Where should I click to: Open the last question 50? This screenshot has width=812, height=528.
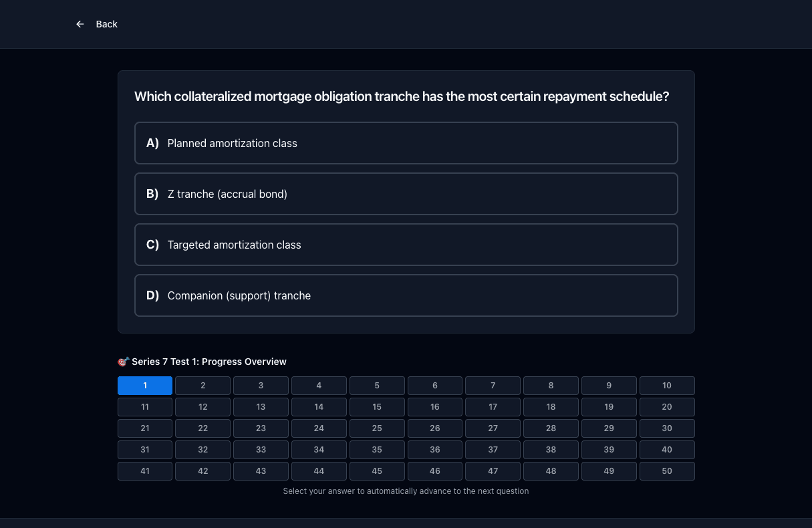[x=667, y=471]
